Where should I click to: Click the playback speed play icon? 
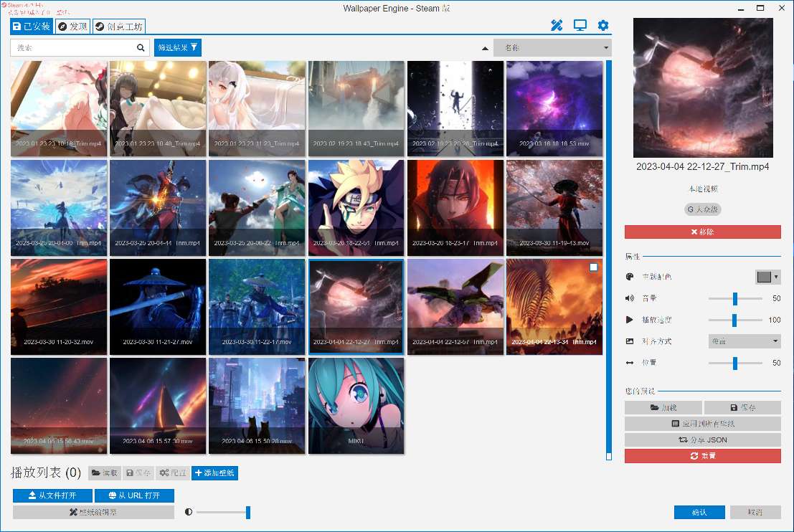click(x=630, y=320)
